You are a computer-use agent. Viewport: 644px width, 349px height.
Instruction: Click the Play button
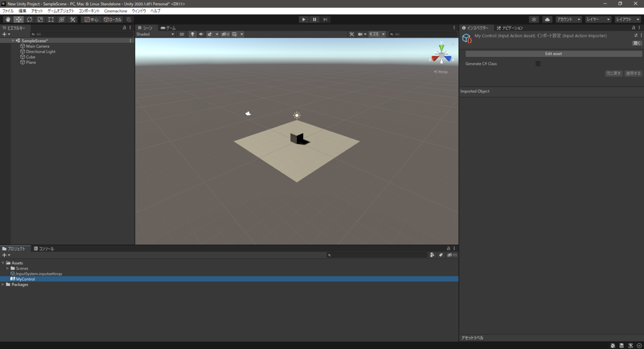pyautogui.click(x=303, y=19)
